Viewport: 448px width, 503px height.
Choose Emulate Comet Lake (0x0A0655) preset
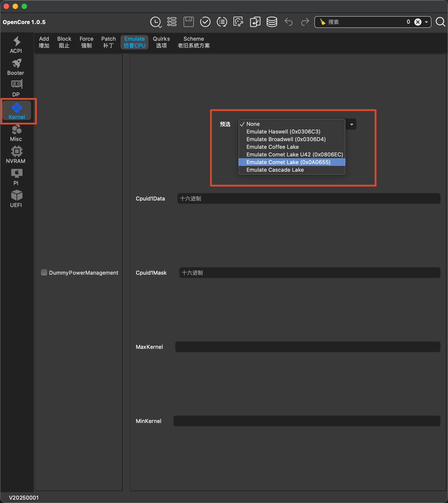292,162
